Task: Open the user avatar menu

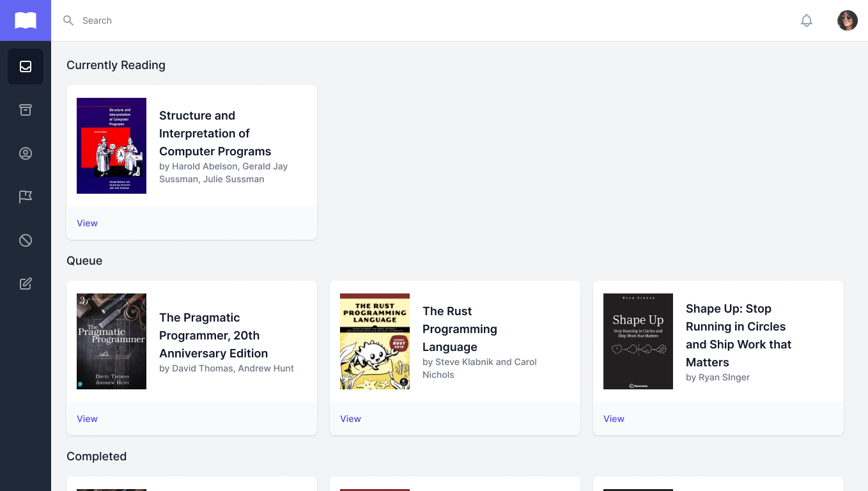Action: (x=848, y=20)
